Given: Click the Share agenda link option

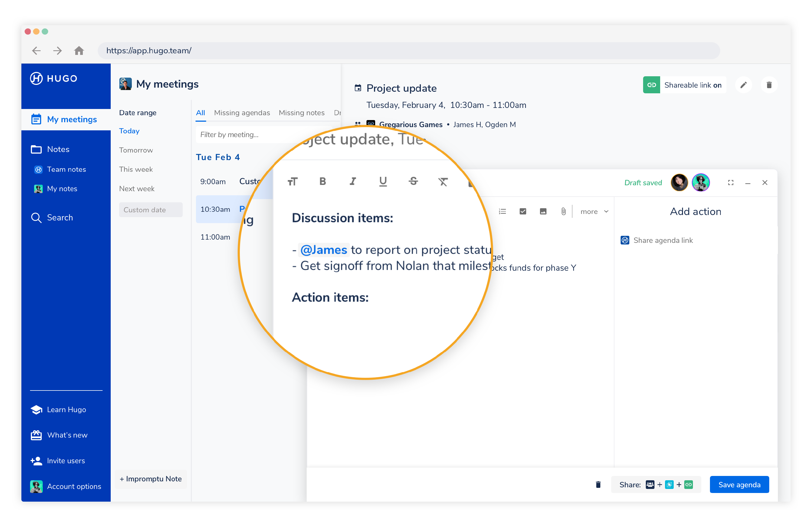Looking at the screenshot, I should pos(662,240).
